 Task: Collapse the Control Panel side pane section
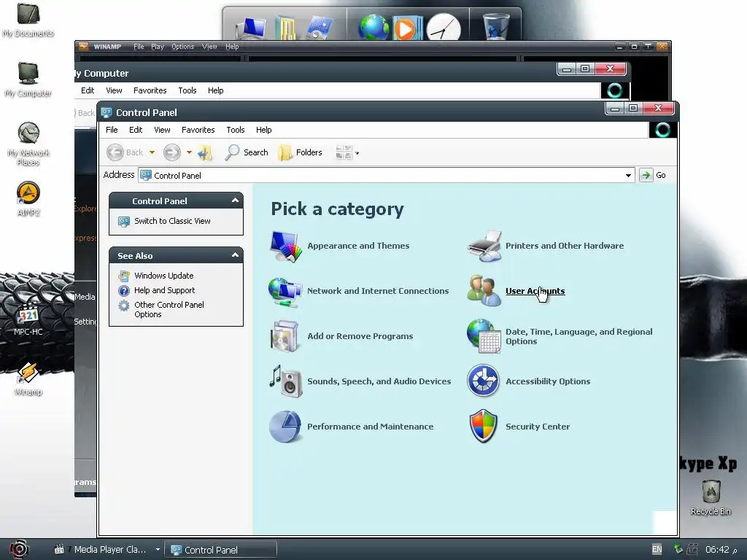[235, 201]
